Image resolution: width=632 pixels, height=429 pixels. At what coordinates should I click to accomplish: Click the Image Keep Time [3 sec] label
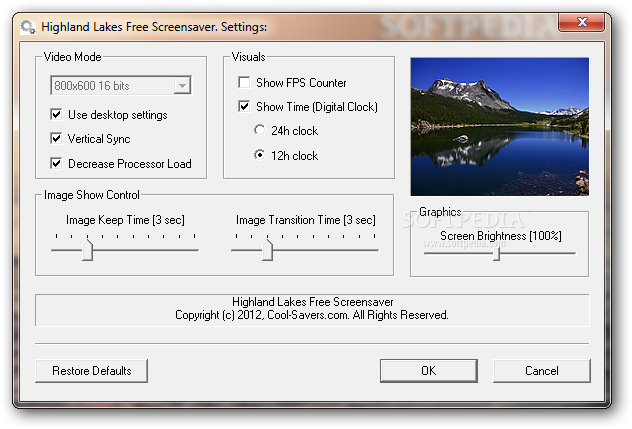pyautogui.click(x=125, y=220)
